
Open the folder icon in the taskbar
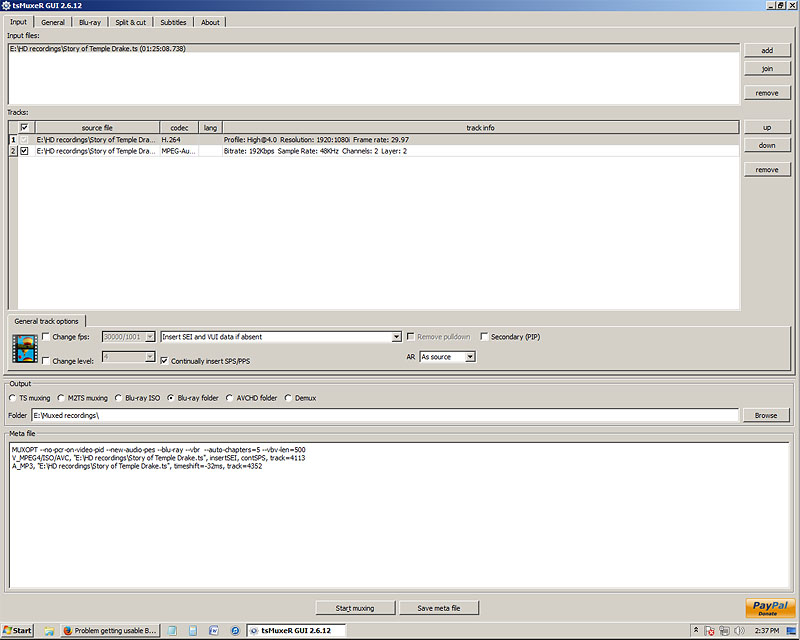click(49, 631)
